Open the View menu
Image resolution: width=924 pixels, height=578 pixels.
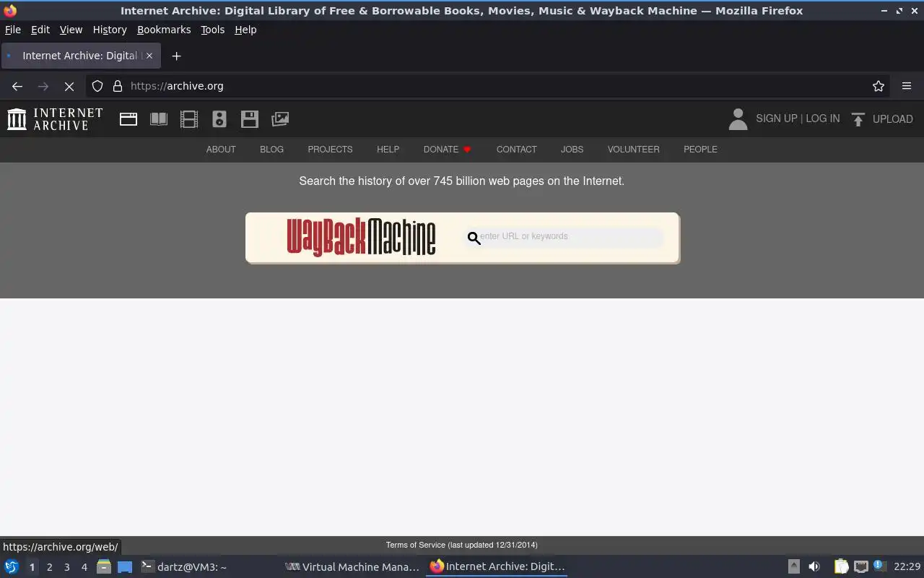pos(71,30)
